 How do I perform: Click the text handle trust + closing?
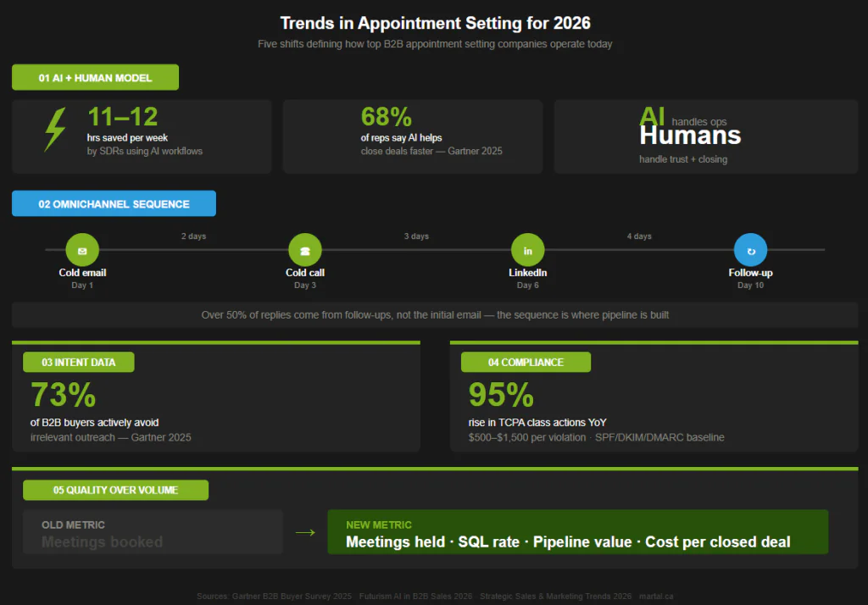683,159
